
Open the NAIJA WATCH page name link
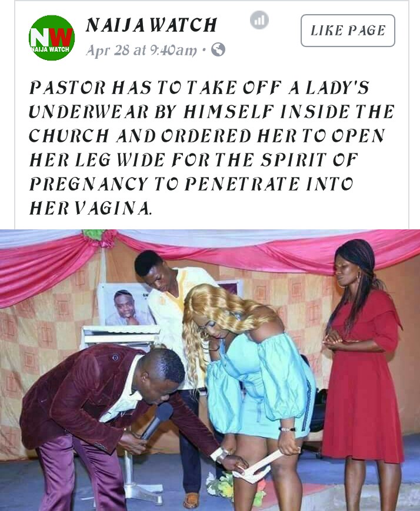[151, 25]
